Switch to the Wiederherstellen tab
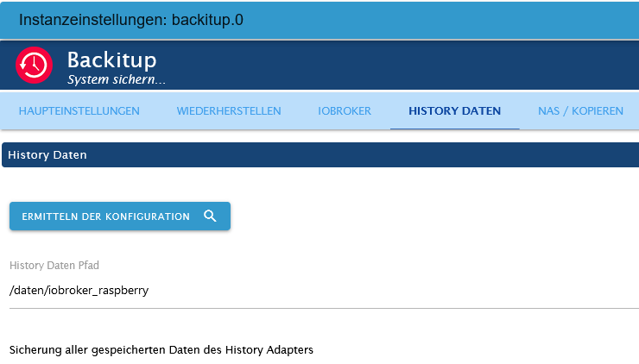 (229, 110)
